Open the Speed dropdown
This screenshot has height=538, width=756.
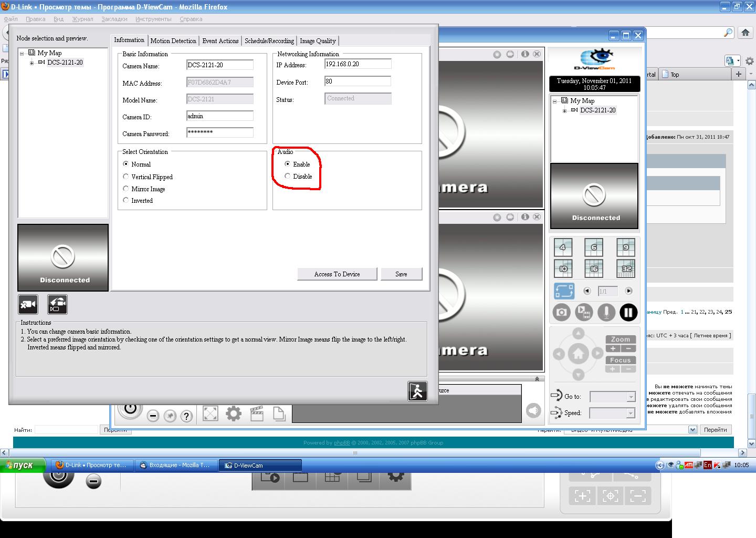tap(631, 413)
